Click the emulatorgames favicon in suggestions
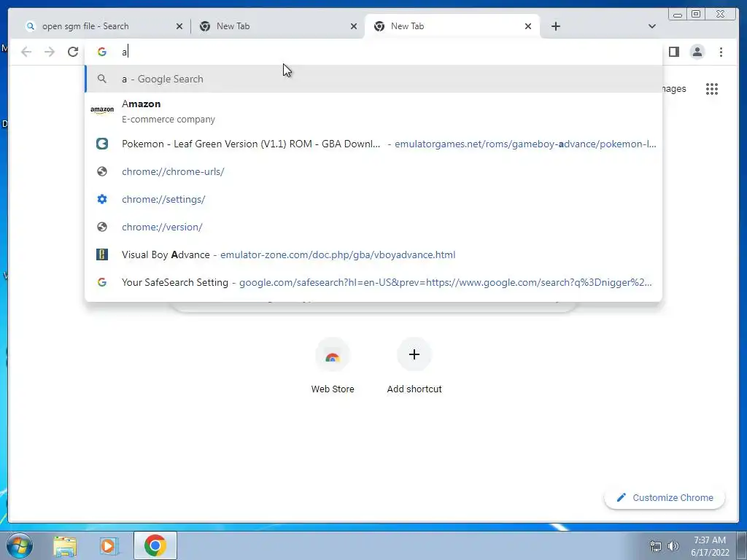 coord(102,144)
